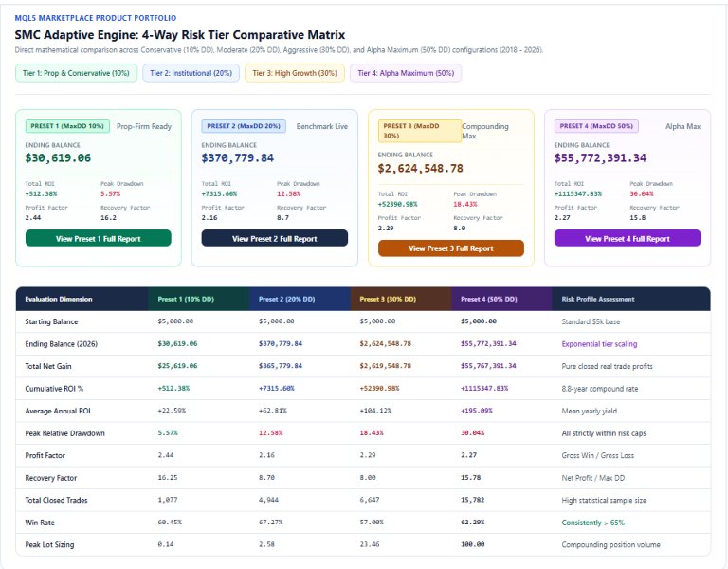Click the Preset 1 (10% DD) column header
Image resolution: width=728 pixels, height=569 pixels.
(186, 299)
